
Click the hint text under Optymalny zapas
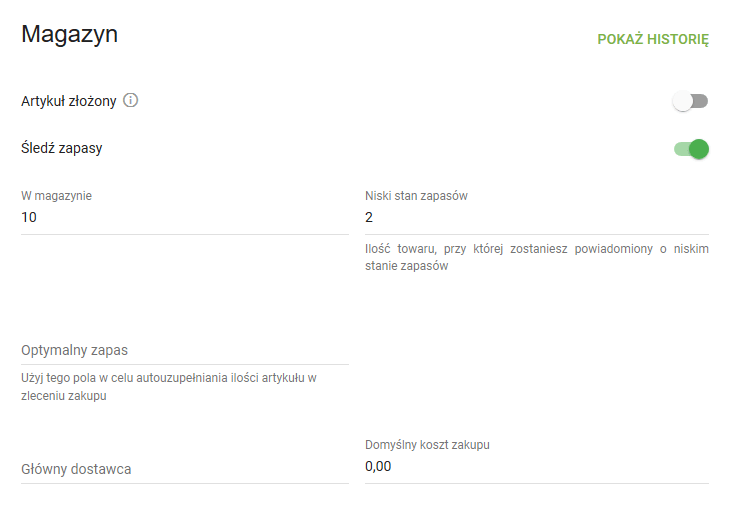[170, 386]
